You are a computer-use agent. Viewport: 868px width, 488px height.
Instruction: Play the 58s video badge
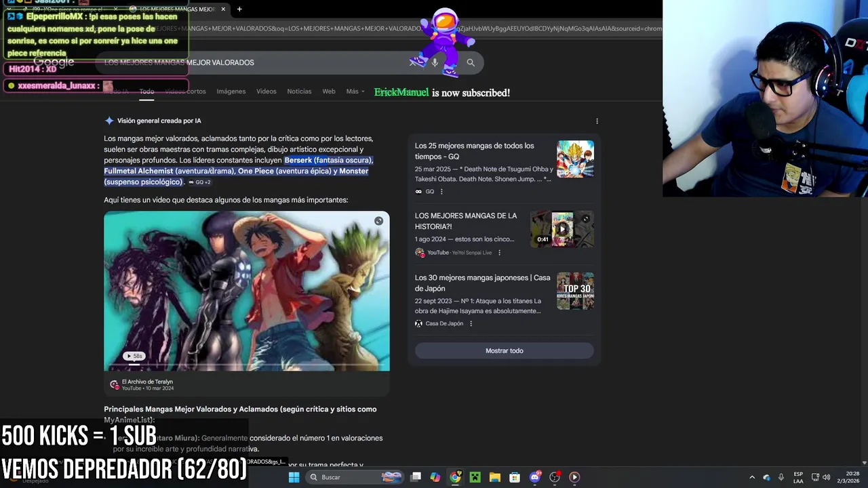coord(134,356)
